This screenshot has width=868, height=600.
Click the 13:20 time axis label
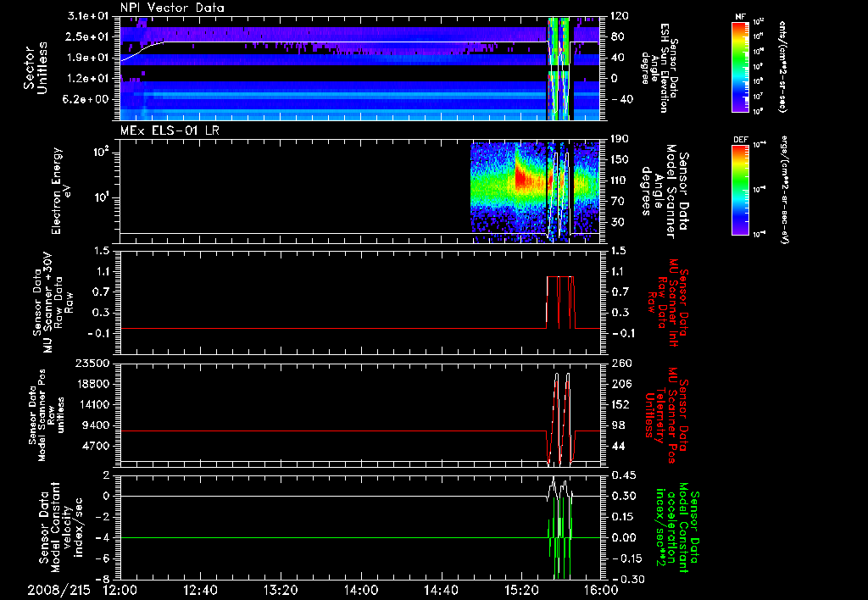(x=281, y=590)
